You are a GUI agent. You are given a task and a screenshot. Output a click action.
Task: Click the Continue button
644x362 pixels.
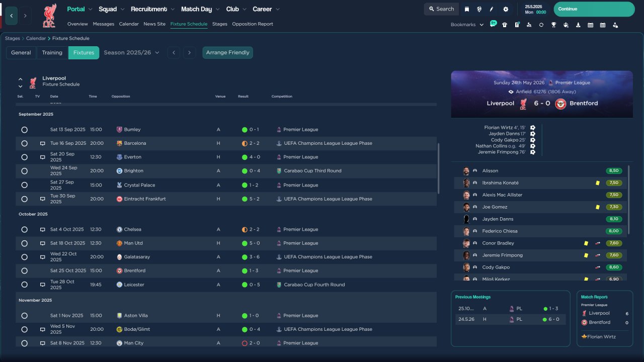click(594, 9)
